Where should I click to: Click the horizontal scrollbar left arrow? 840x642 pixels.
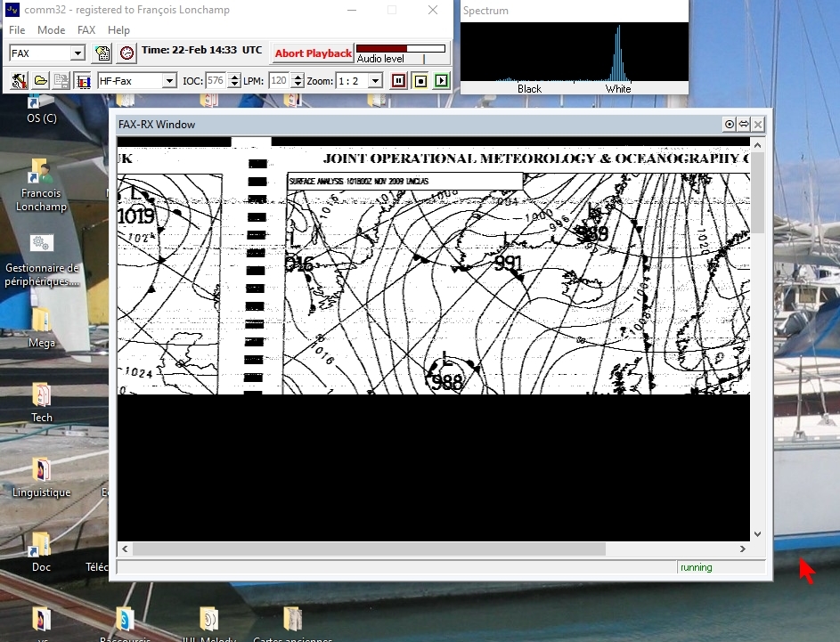tap(125, 549)
